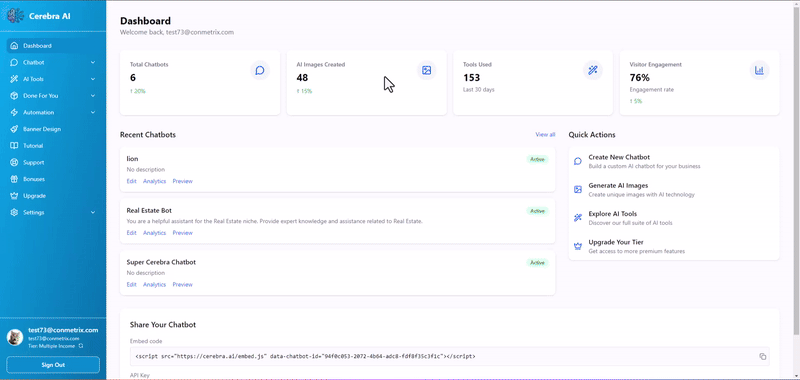
Task: Click the Total Chatbots count 6
Action: 133,78
